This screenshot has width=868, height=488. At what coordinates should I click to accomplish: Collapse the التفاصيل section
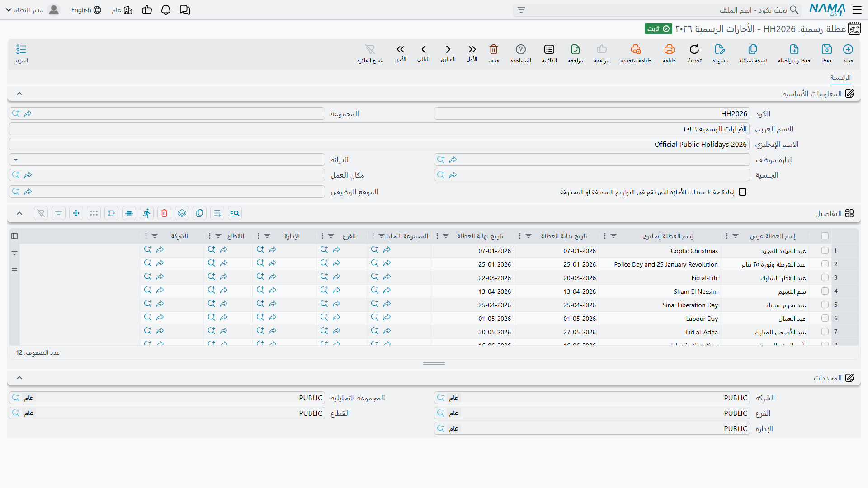click(19, 213)
